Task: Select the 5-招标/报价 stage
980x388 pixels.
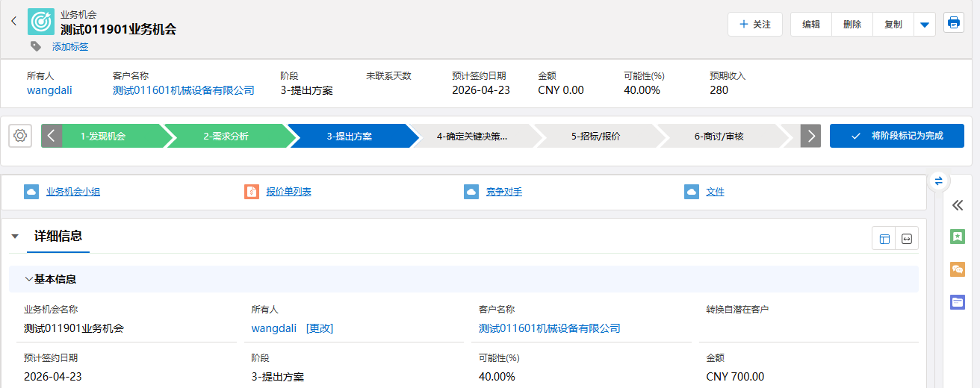Action: tap(595, 137)
